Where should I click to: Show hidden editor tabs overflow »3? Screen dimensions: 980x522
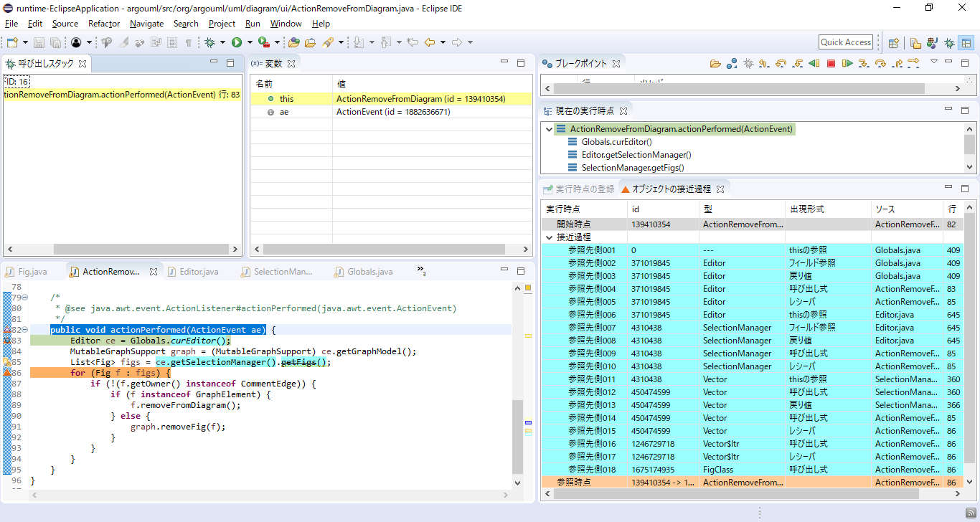pyautogui.click(x=422, y=270)
